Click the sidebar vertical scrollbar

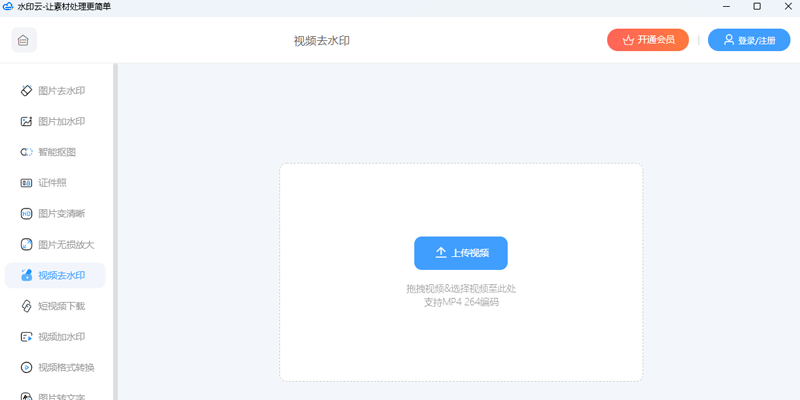(115, 232)
